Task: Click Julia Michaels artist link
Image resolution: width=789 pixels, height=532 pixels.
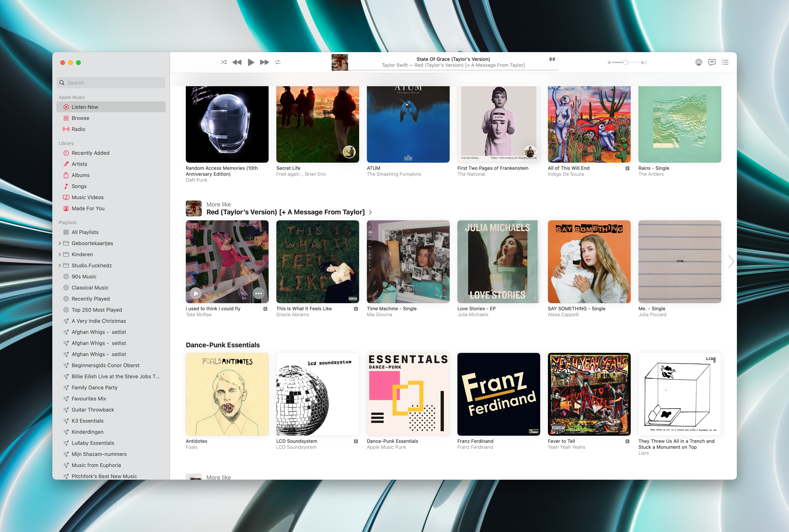Action: (x=472, y=314)
